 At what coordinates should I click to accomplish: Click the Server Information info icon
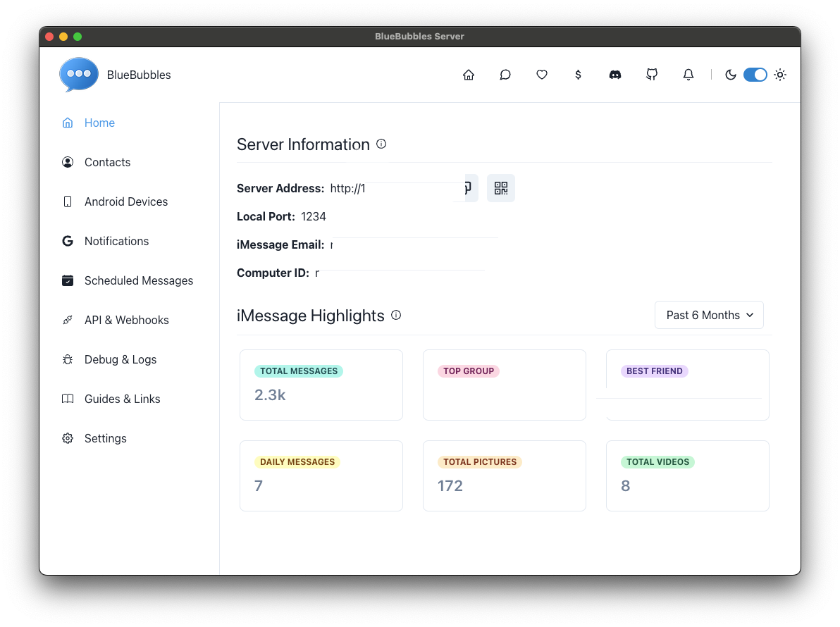[381, 144]
